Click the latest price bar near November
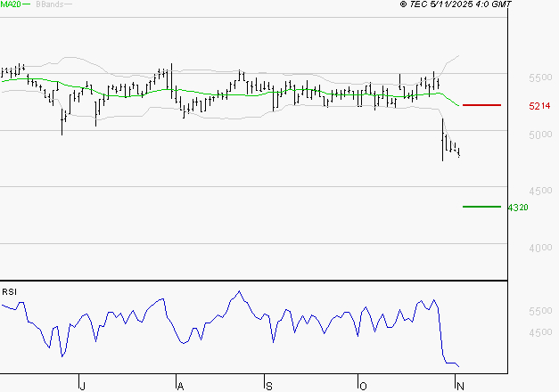 tap(458, 152)
